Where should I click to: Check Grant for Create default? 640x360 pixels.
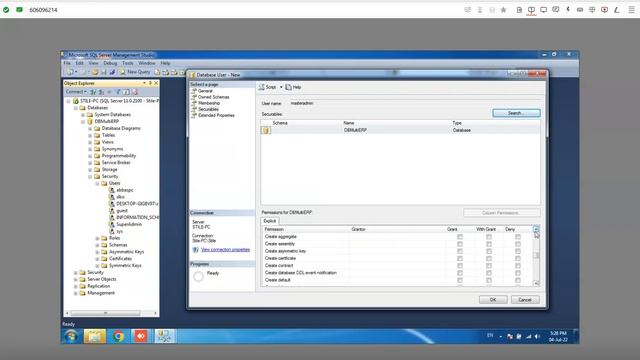pyautogui.click(x=460, y=280)
